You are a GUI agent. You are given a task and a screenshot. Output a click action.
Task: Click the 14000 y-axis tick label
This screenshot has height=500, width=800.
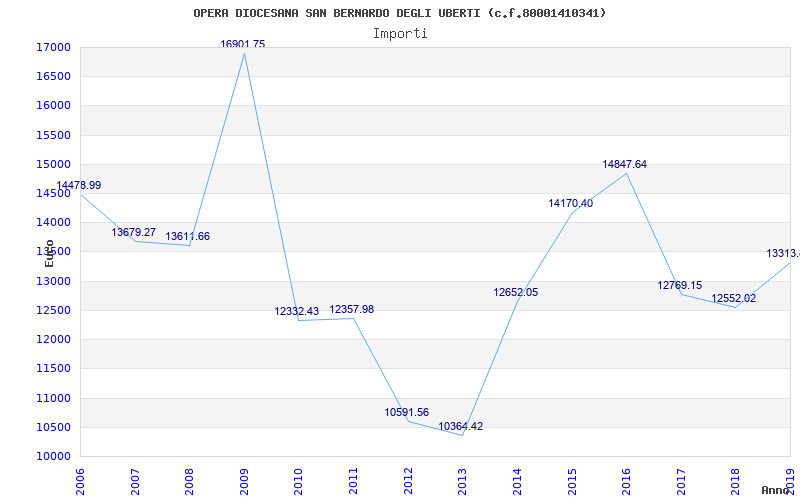53,222
